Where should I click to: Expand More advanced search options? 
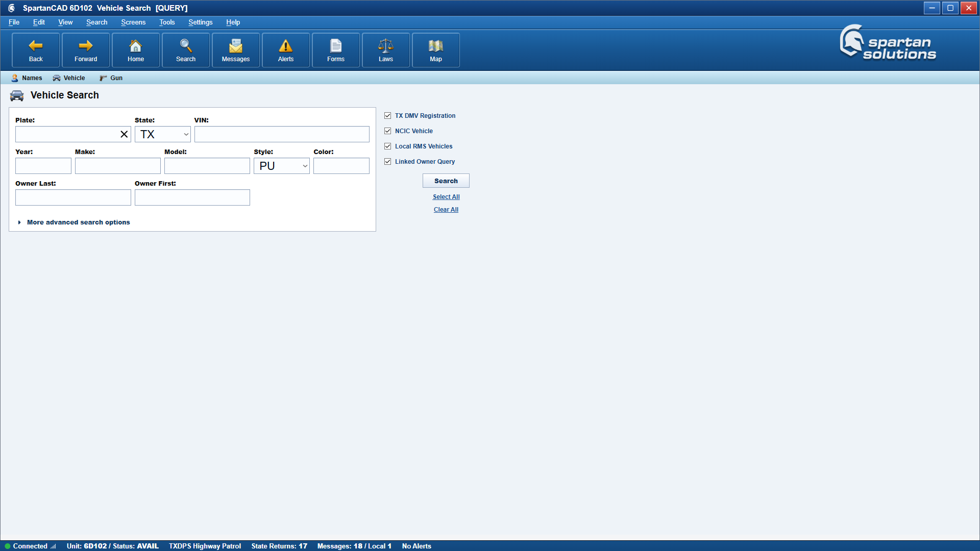coord(74,222)
